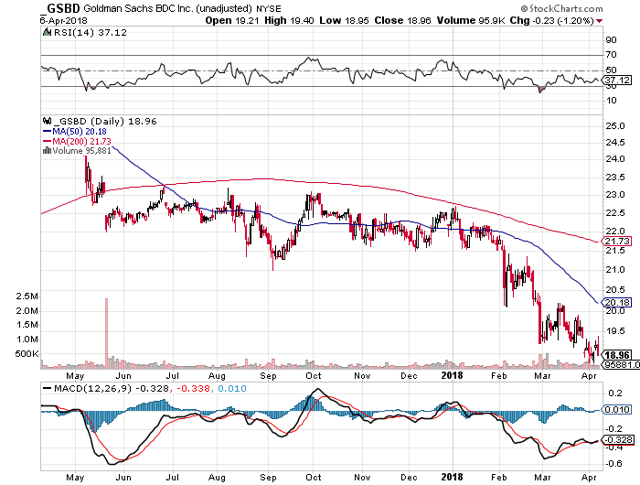Click the Close 18.96 value
The width and height of the screenshot is (640, 485).
pyautogui.click(x=402, y=20)
